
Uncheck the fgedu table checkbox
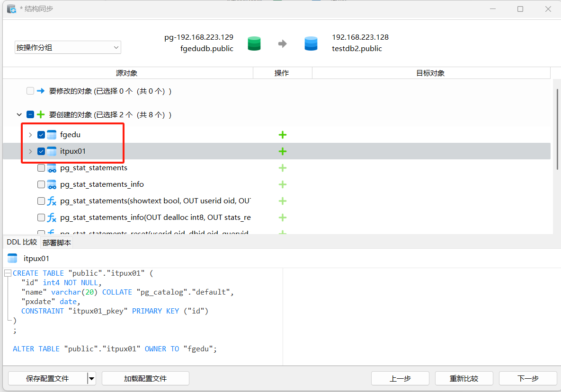click(41, 135)
